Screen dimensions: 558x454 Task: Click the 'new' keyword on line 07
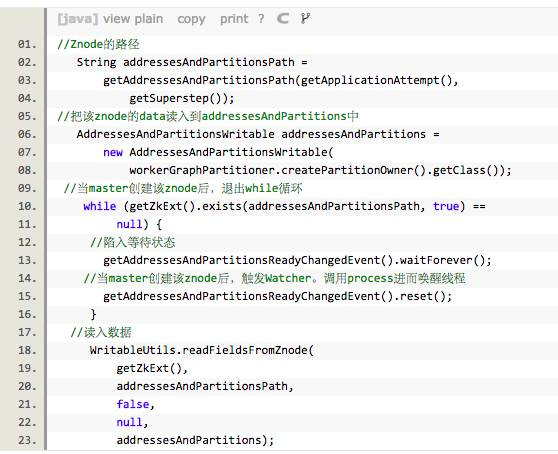113,152
